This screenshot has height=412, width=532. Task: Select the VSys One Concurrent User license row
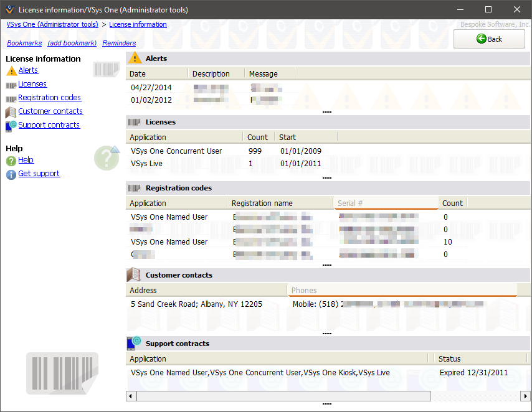pos(176,151)
